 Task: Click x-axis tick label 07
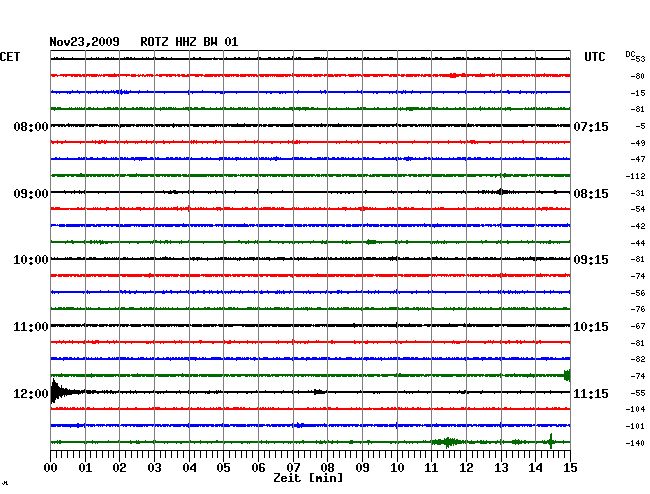click(x=293, y=468)
